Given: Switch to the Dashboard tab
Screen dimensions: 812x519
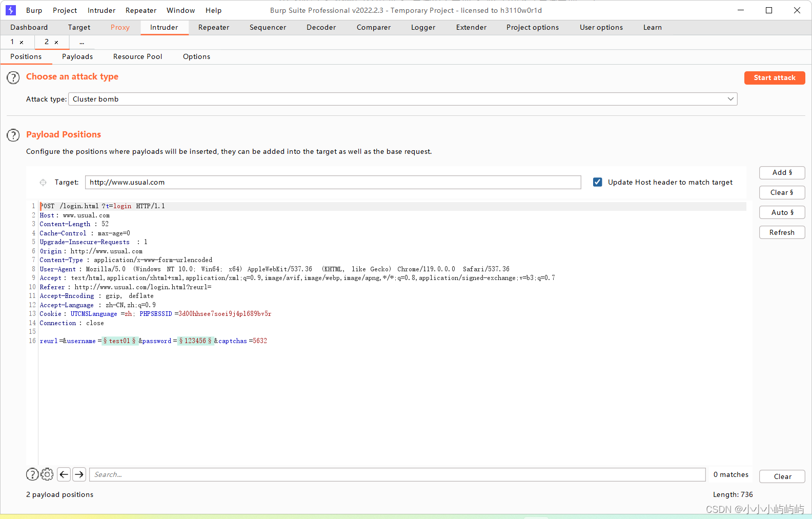Looking at the screenshot, I should tap(29, 27).
